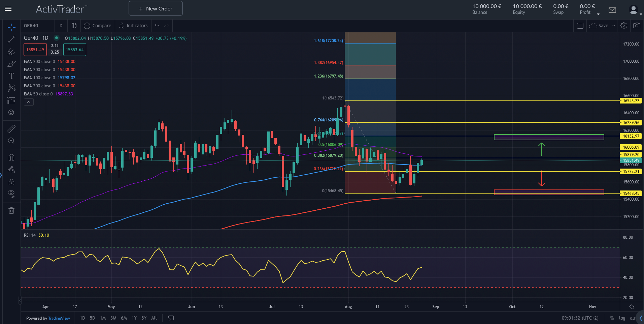Viewport: 644px width, 324px height.
Task: Open the emoji annotation tool
Action: (x=11, y=112)
